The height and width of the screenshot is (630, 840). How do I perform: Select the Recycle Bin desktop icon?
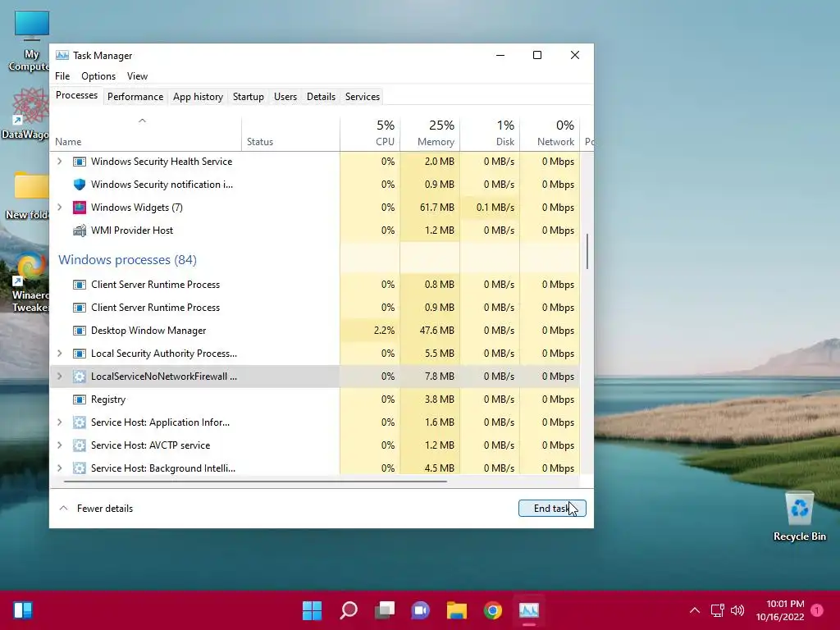pyautogui.click(x=800, y=517)
